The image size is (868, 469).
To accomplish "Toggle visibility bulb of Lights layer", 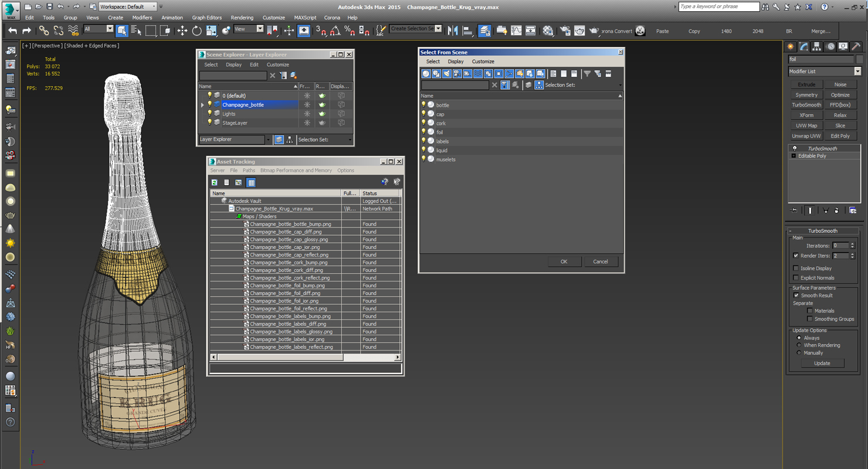I will (209, 114).
